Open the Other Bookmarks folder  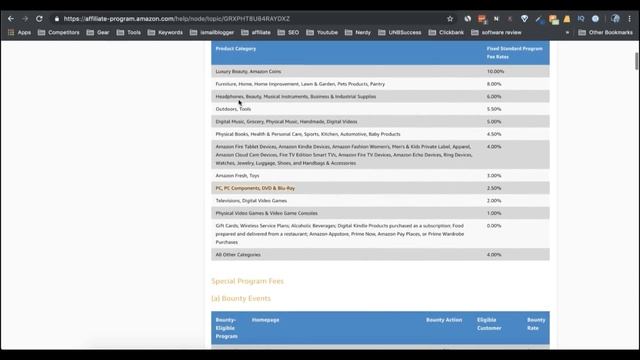coord(605,32)
